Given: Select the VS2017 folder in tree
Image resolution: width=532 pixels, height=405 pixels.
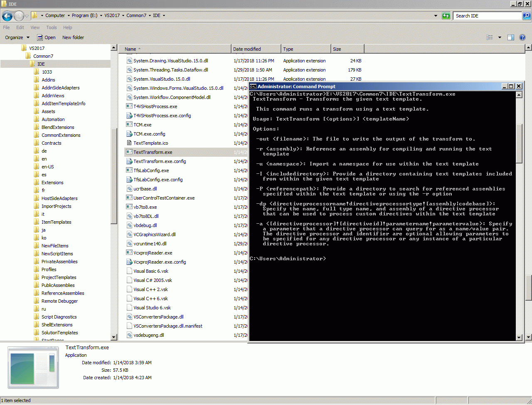Looking at the screenshot, I should [37, 48].
